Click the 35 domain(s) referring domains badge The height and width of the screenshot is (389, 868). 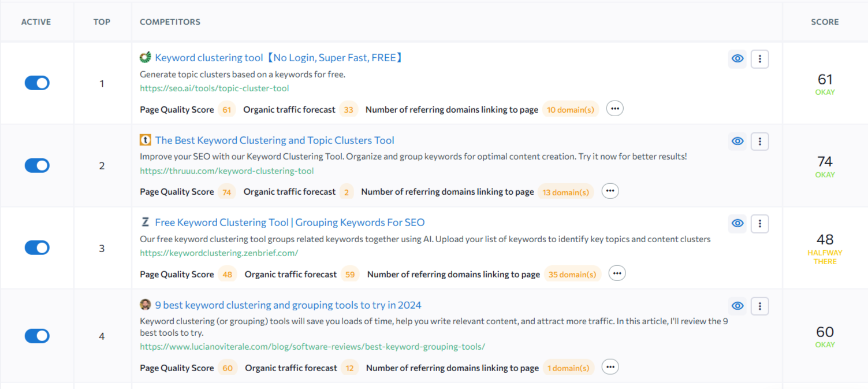(x=572, y=274)
